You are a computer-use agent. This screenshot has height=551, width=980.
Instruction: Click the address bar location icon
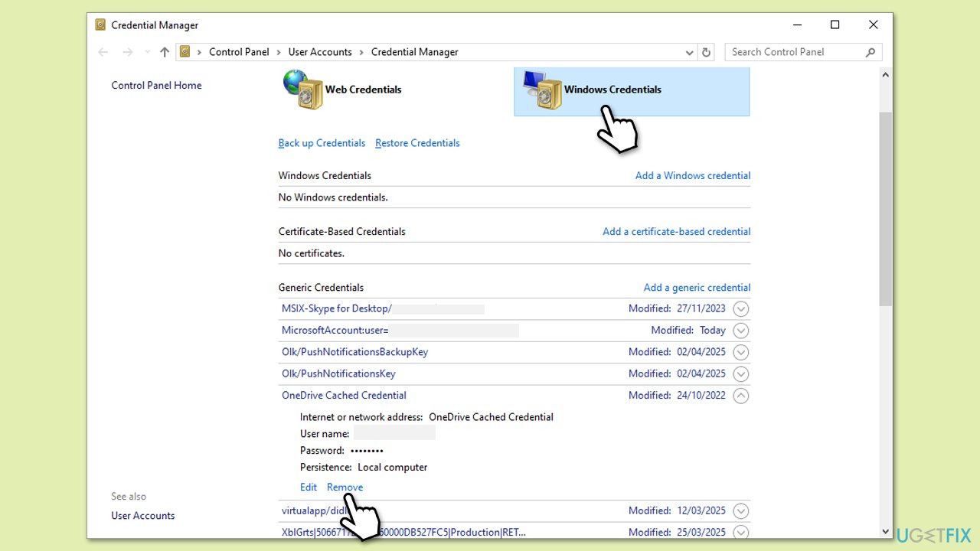click(185, 52)
